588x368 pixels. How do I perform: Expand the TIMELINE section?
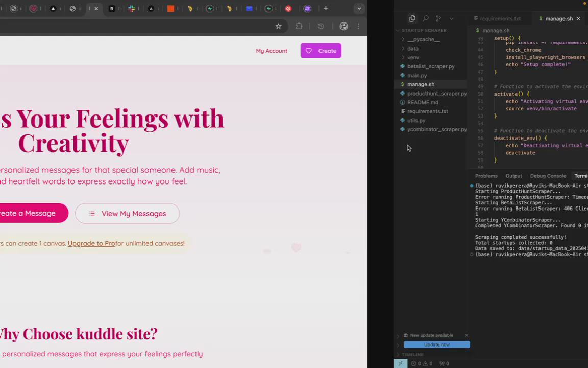[x=412, y=355]
